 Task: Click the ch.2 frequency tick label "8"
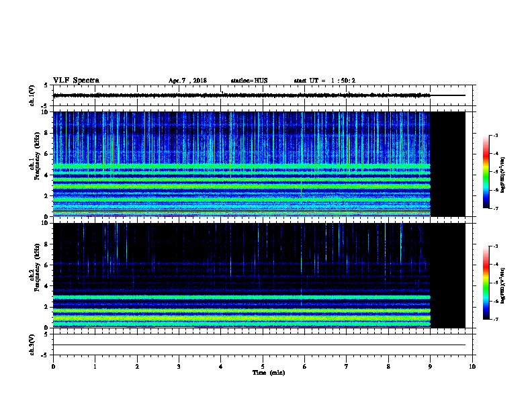46,244
